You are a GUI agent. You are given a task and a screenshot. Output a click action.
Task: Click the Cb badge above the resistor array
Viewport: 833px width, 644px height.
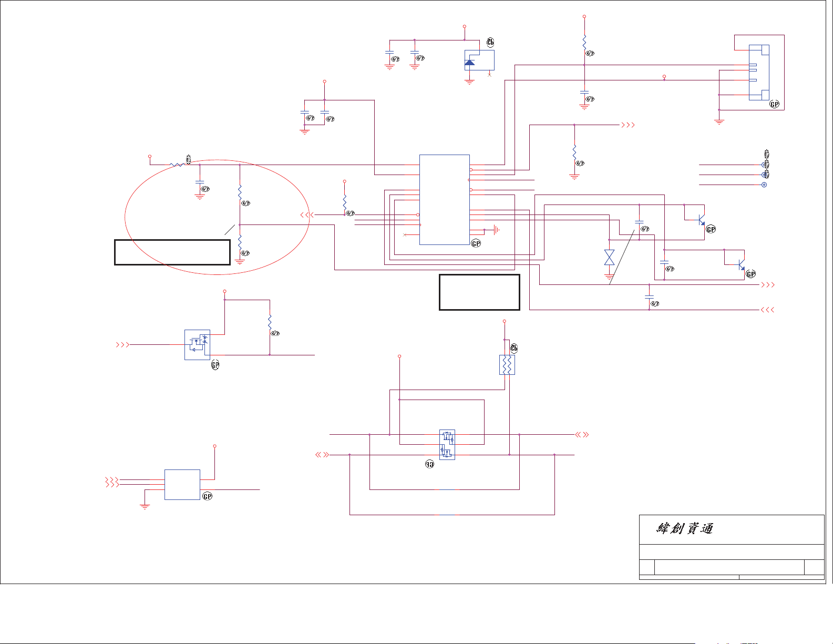tap(514, 348)
